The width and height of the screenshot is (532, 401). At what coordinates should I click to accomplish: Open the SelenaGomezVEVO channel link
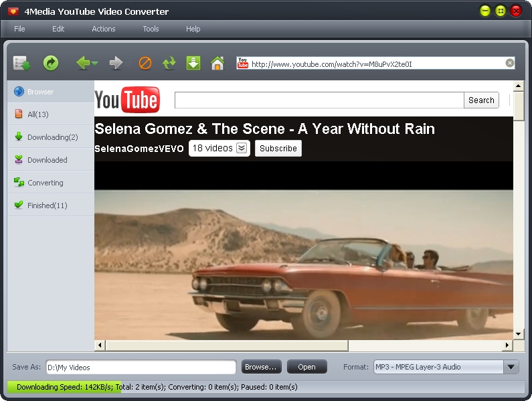tap(139, 149)
